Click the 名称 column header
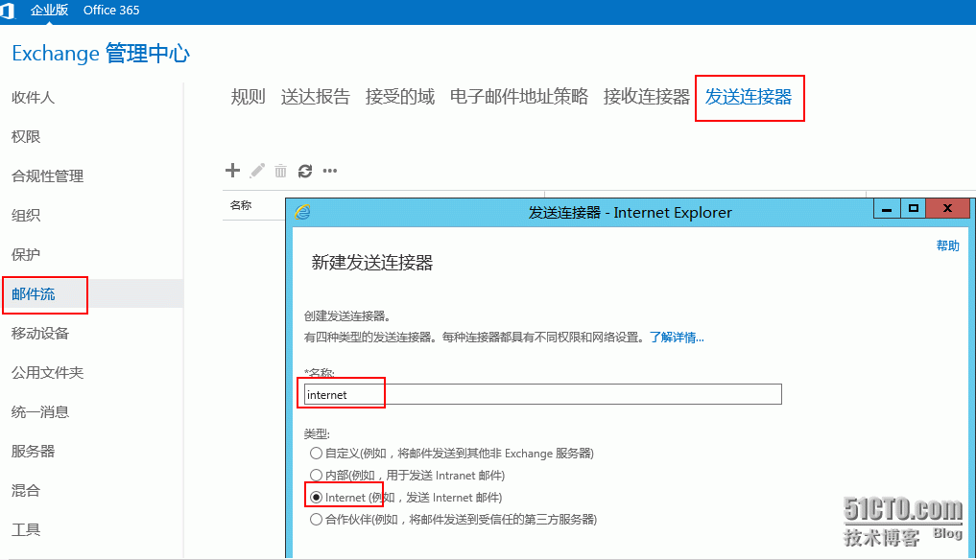The image size is (976, 560). 241,205
